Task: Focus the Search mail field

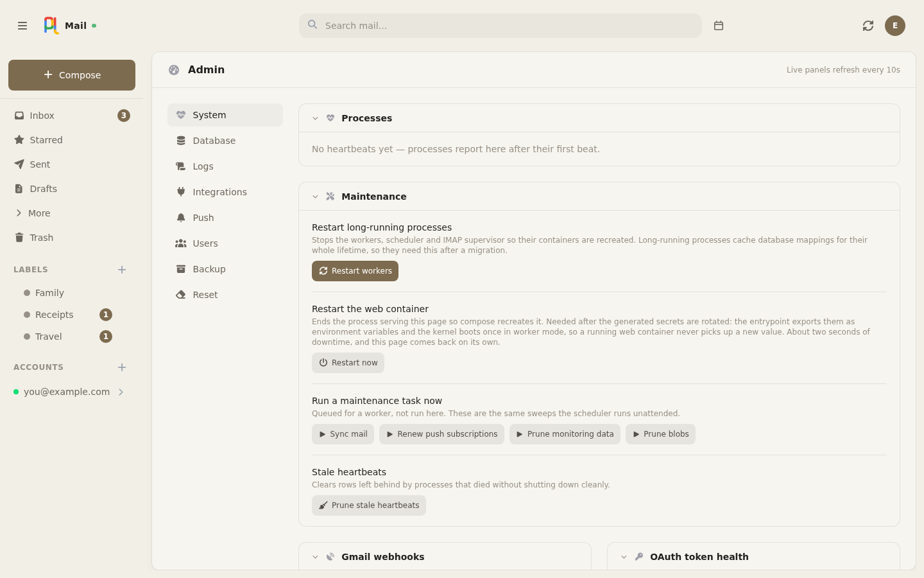Action: click(x=501, y=26)
